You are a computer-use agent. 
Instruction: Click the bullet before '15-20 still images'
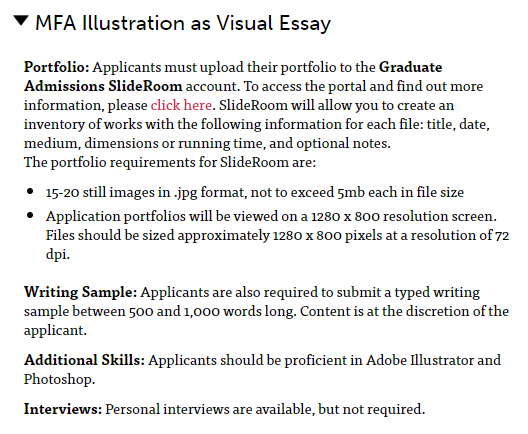click(30, 191)
